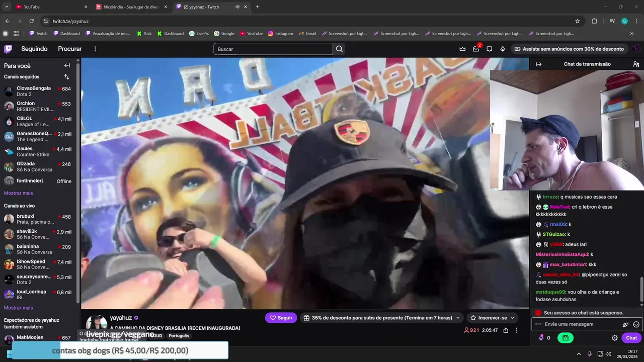Viewport: 644px width, 362px height.
Task: Open Prime loot crown icon
Action: click(x=462, y=49)
